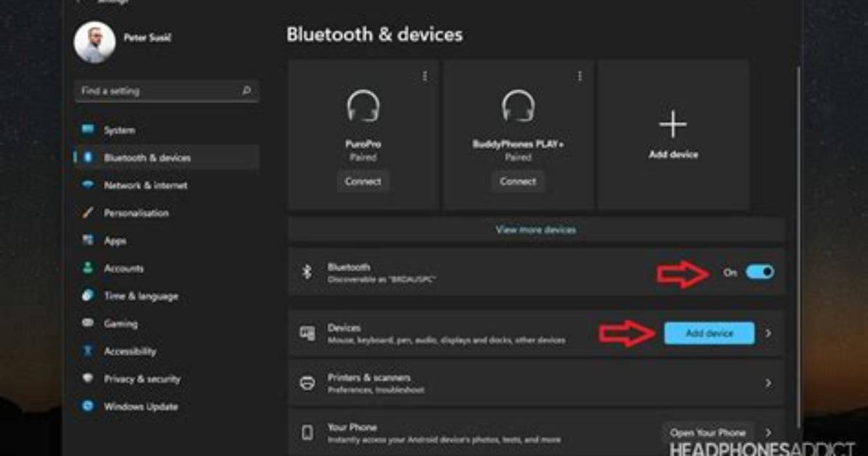Select Windows Update label
868x456 pixels.
tap(142, 407)
